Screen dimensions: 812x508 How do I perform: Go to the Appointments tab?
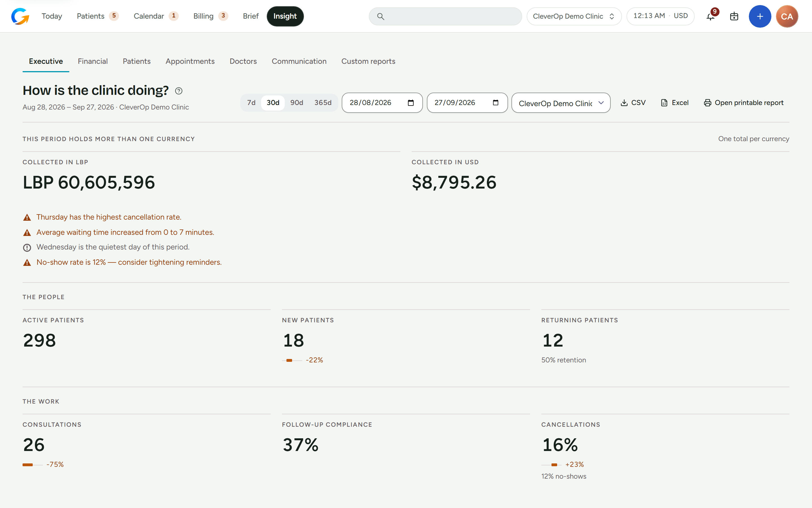click(x=190, y=62)
